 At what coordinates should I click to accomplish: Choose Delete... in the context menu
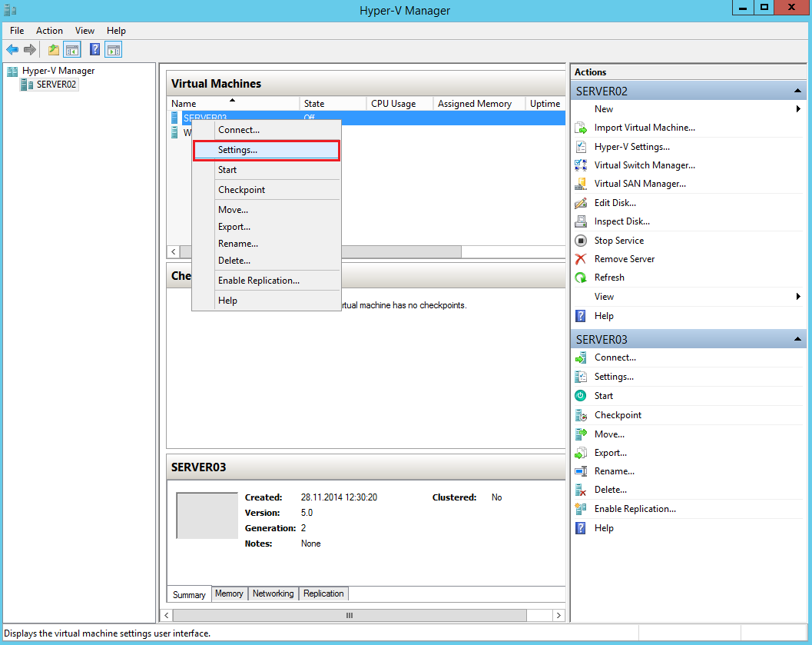[267, 261]
